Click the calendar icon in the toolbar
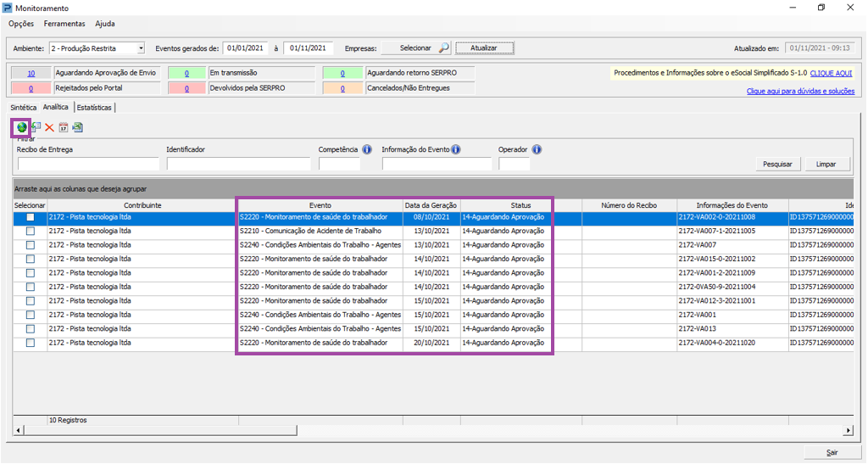This screenshot has height=464, width=868. [x=63, y=128]
